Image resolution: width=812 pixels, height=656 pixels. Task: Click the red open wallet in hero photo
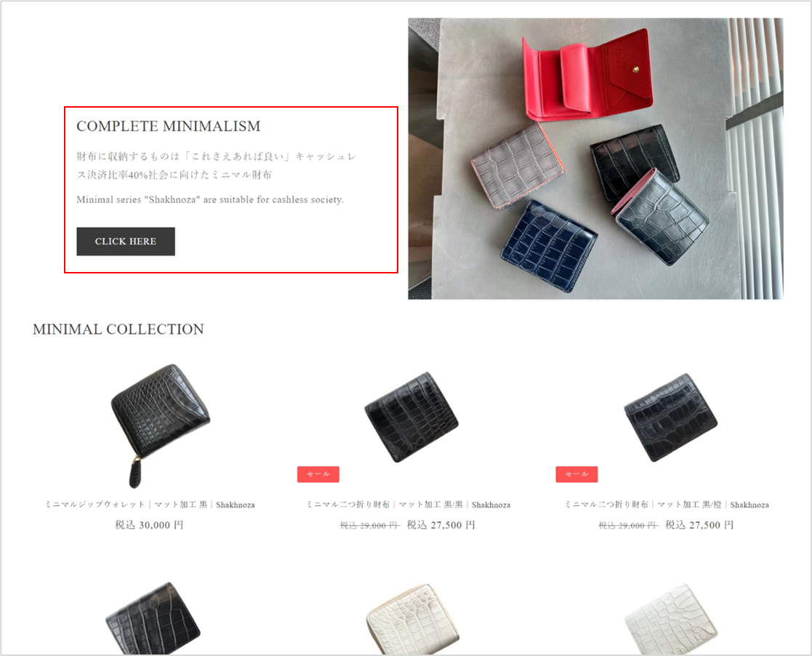(x=588, y=75)
